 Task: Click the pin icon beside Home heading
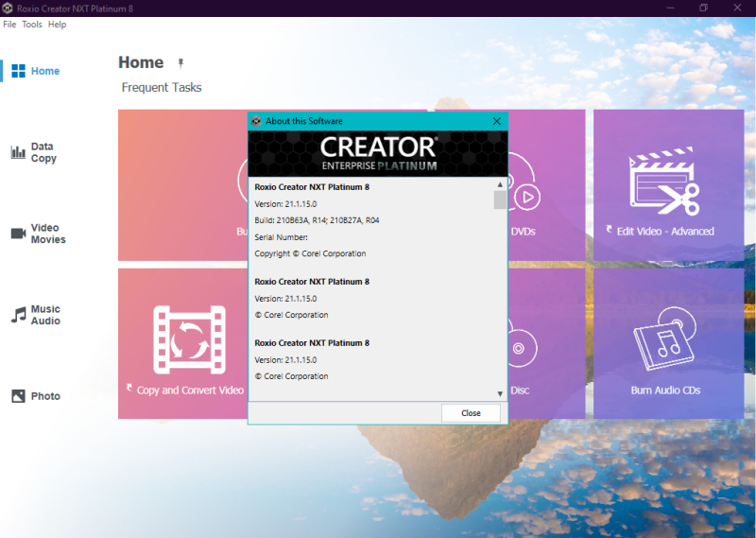180,63
